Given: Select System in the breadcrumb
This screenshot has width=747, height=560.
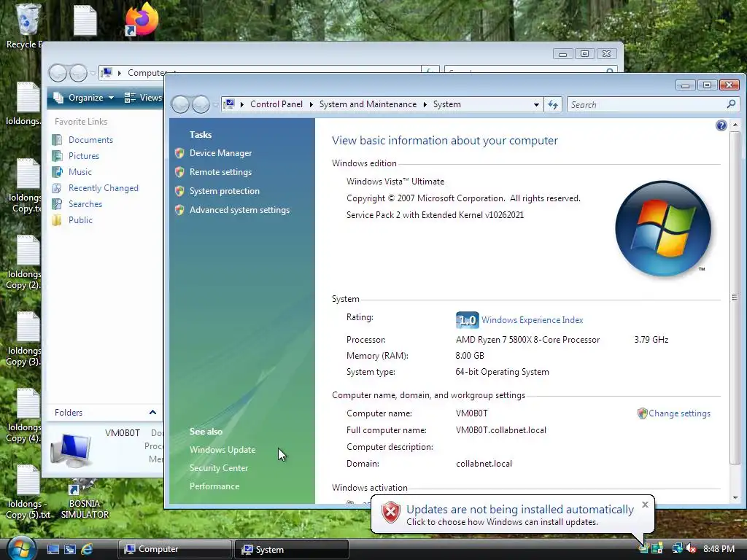Looking at the screenshot, I should [447, 104].
